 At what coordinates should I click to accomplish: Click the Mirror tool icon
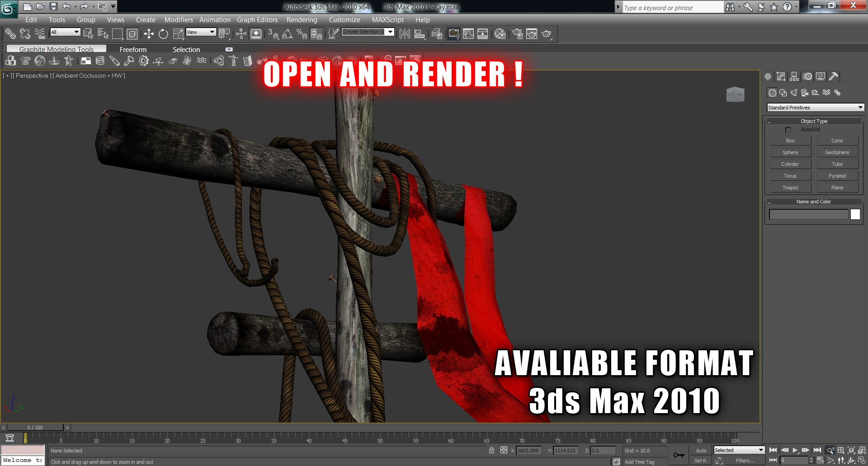click(405, 34)
